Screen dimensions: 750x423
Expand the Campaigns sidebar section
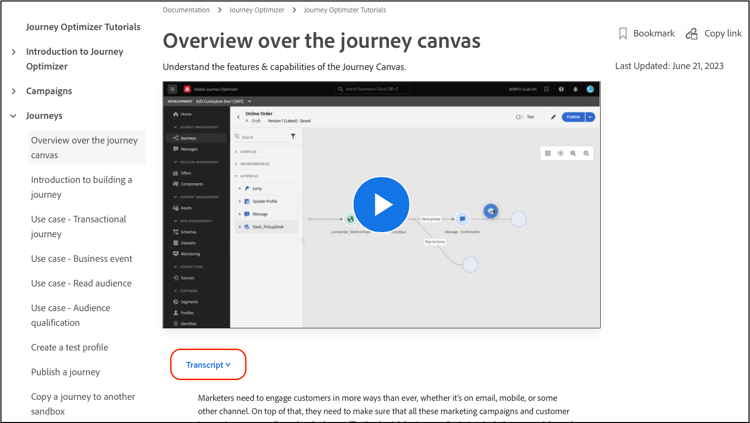13,91
